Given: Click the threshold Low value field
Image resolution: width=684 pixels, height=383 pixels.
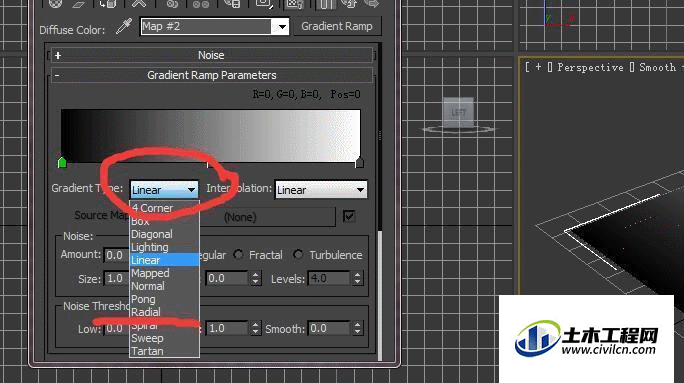Looking at the screenshot, I should [x=116, y=328].
